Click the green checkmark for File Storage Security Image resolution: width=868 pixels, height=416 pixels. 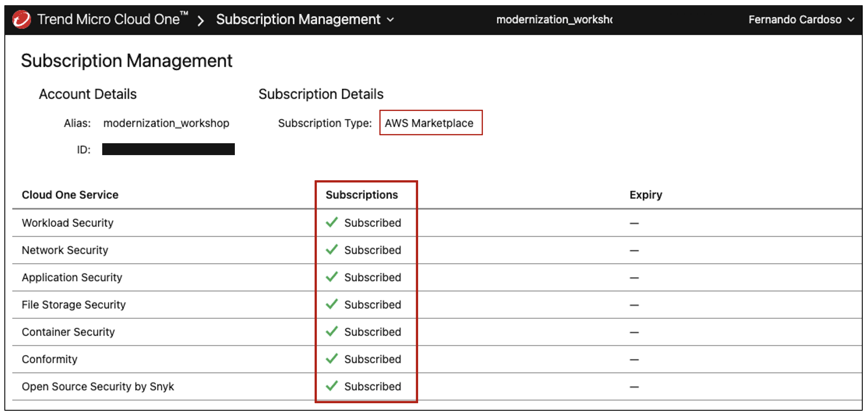[x=332, y=304]
